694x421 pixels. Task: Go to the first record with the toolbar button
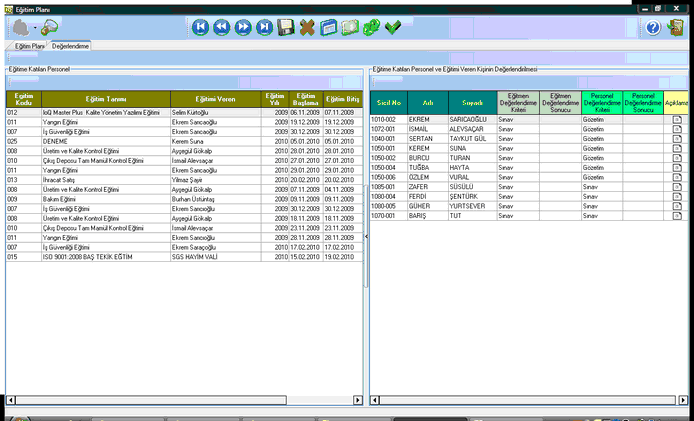(x=200, y=27)
